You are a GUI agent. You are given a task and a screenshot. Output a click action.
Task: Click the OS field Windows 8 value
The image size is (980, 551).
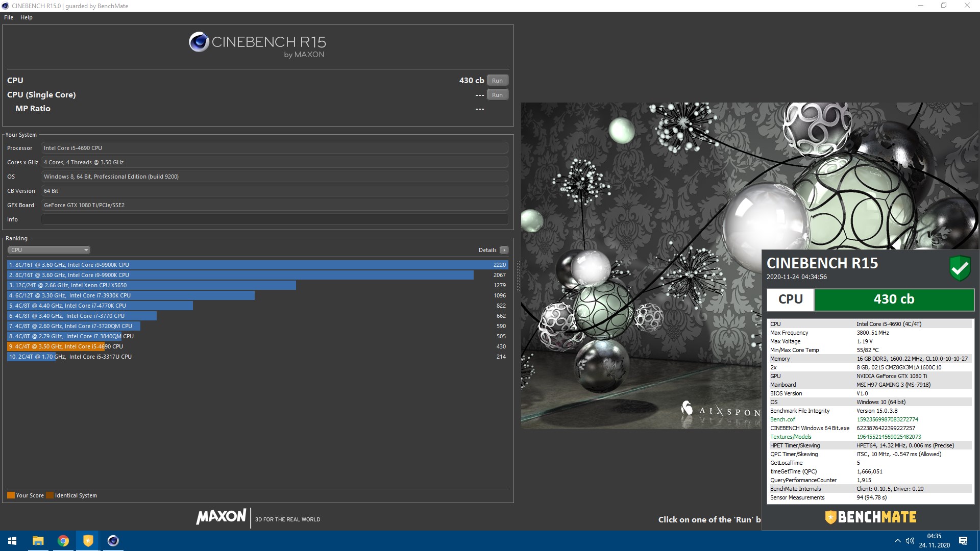(x=275, y=177)
